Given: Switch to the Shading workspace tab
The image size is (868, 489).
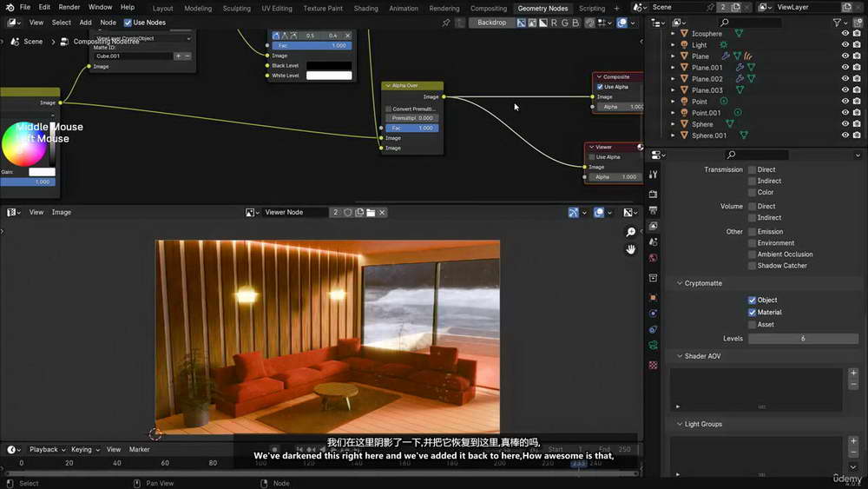Looking at the screenshot, I should pyautogui.click(x=365, y=9).
